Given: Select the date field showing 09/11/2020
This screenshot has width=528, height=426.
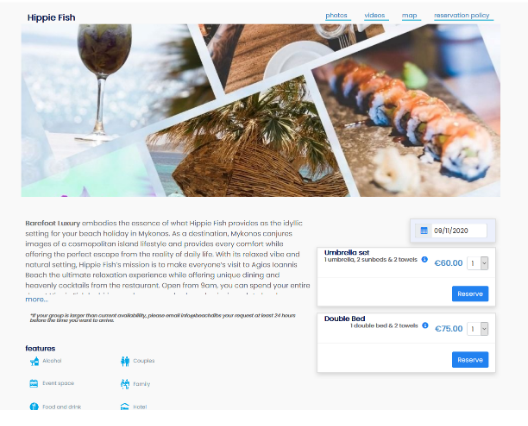Looking at the screenshot, I should pos(459,231).
